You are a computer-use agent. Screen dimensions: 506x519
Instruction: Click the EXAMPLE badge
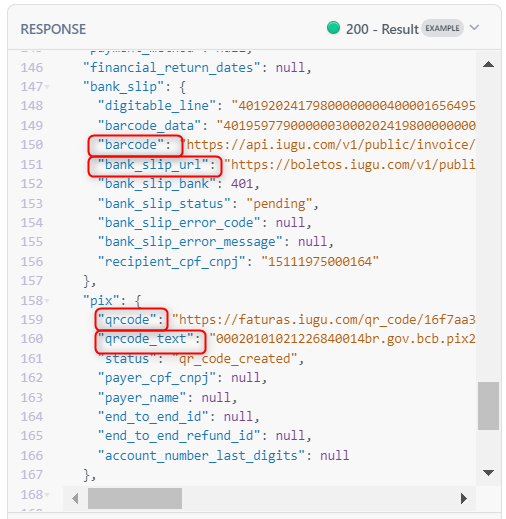click(442, 28)
